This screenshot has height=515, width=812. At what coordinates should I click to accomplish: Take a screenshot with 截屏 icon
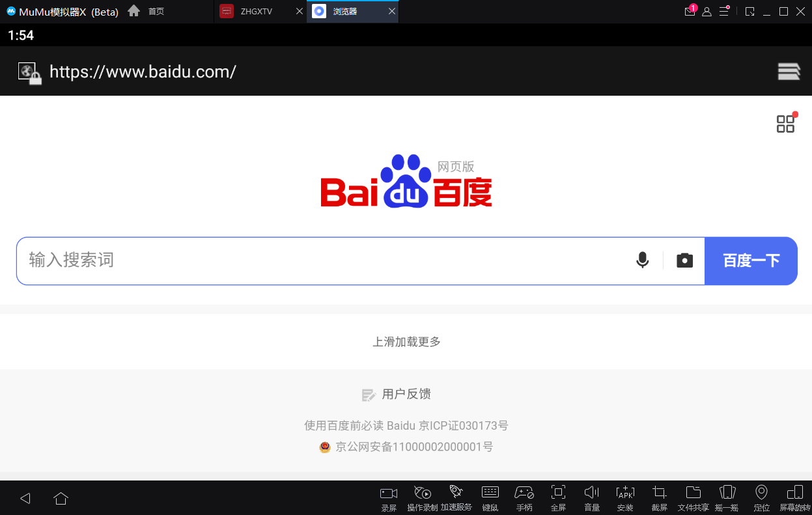point(659,498)
